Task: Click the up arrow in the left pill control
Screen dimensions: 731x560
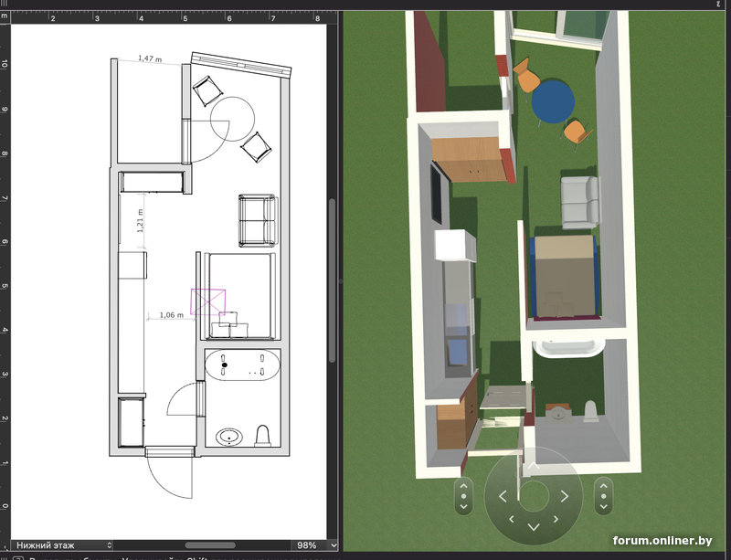Action: coord(464,486)
